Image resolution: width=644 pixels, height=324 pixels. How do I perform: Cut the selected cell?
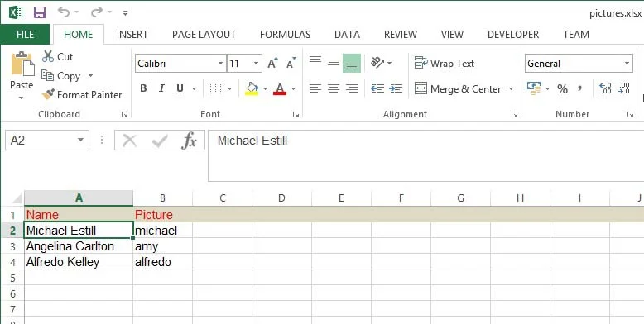(x=57, y=56)
